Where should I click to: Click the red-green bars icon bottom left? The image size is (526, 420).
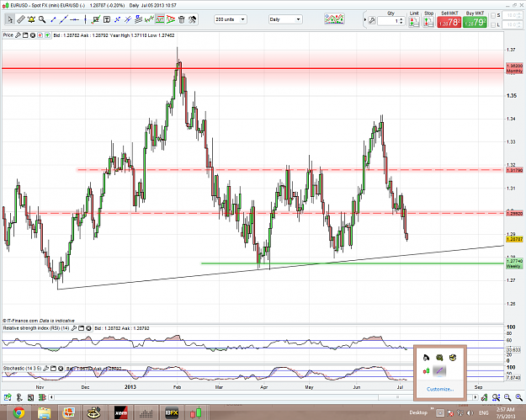pyautogui.click(x=42, y=397)
